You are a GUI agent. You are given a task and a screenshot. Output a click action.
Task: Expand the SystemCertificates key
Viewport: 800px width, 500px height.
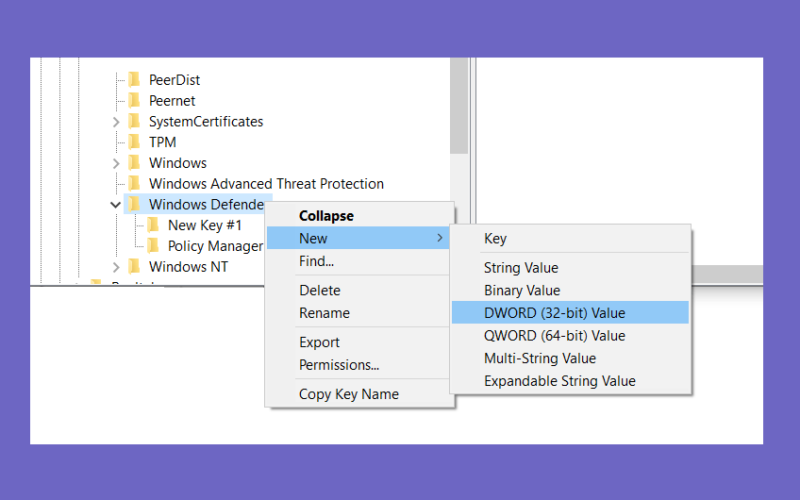click(x=116, y=122)
